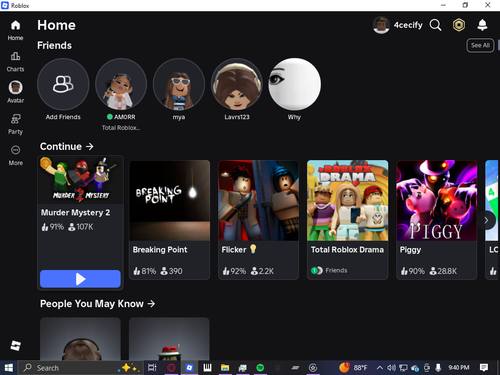Open Why friend avatar
This screenshot has height=375, width=500.
295,84
